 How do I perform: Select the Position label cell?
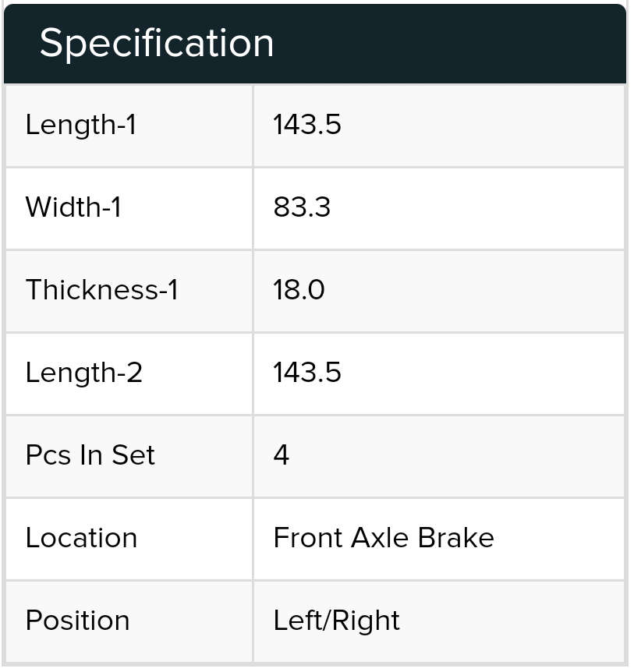point(129,622)
